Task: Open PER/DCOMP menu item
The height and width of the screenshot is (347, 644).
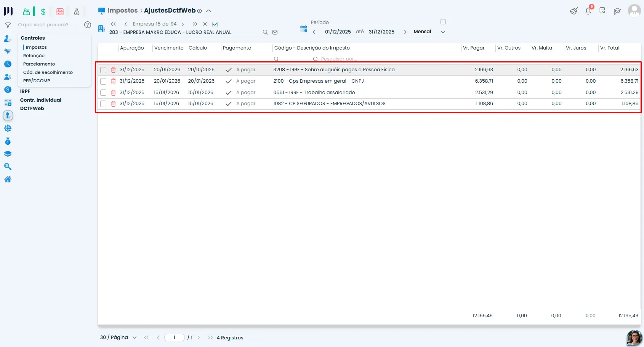Action: pos(37,81)
